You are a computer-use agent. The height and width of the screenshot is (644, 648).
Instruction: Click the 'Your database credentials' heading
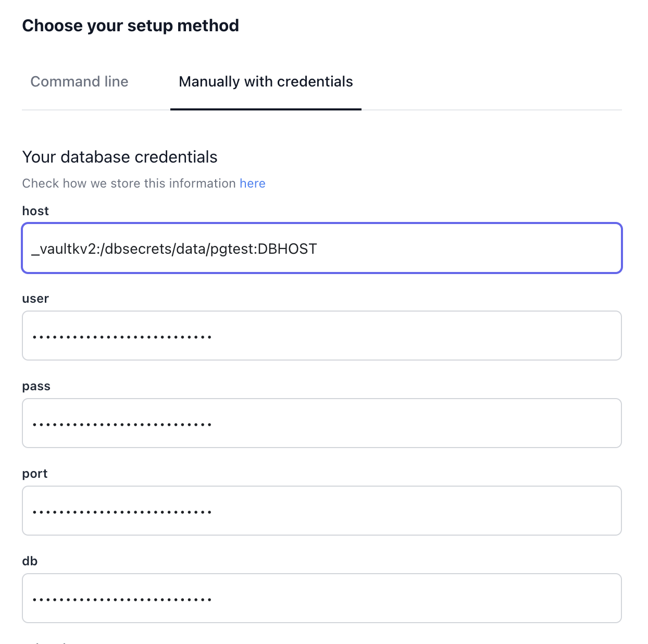[120, 157]
